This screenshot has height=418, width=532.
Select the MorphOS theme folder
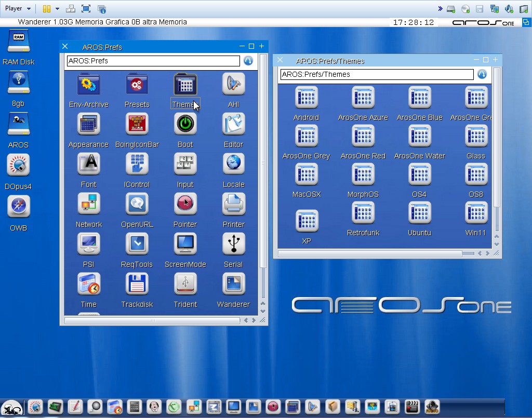(363, 175)
